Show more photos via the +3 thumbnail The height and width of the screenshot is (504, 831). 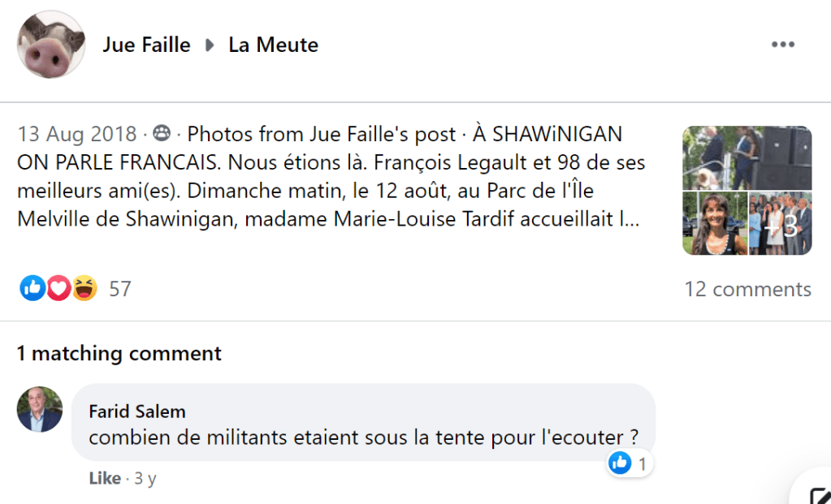coord(780,223)
